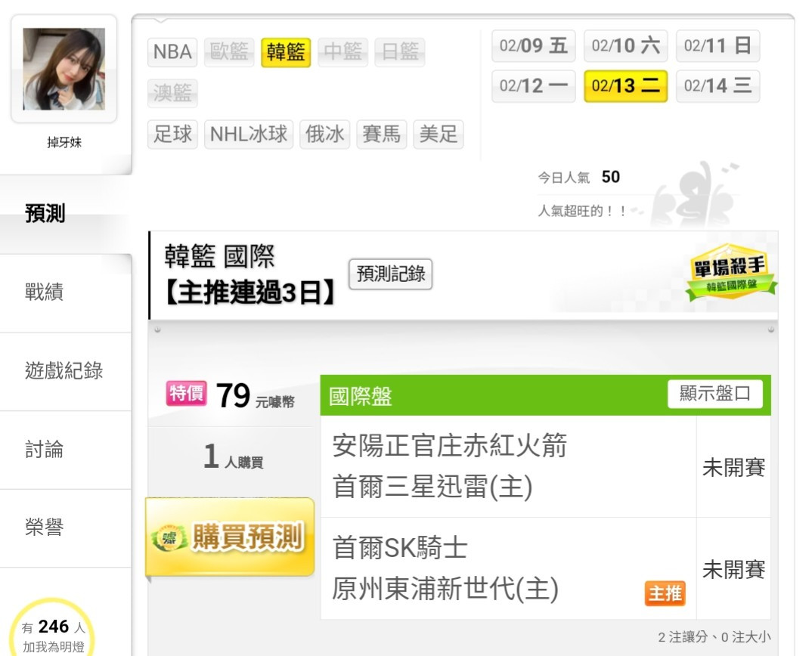Open the 預測記錄 button

(x=390, y=274)
